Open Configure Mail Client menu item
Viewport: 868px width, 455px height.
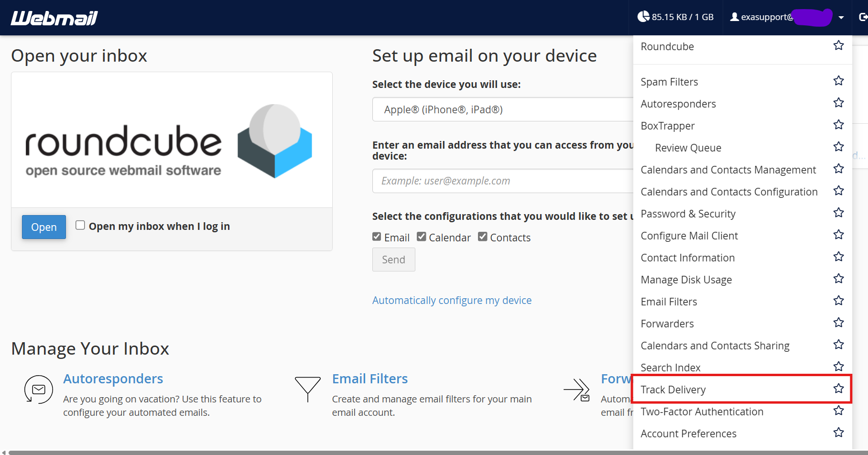click(689, 236)
